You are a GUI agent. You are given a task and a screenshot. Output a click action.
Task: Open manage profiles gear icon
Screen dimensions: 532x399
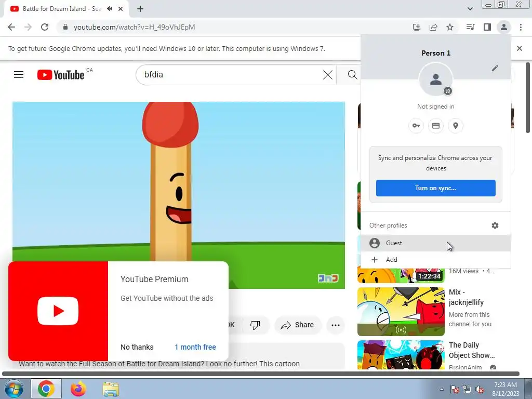click(495, 225)
